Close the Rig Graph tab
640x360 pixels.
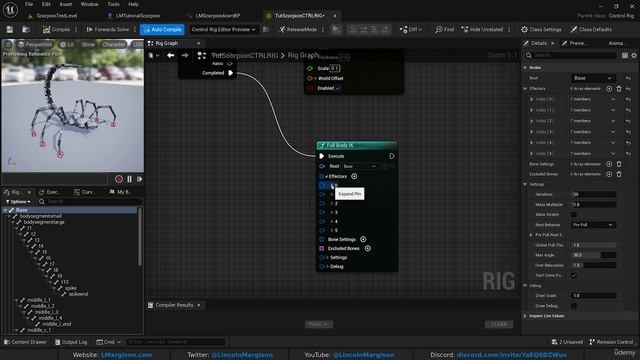pos(199,43)
